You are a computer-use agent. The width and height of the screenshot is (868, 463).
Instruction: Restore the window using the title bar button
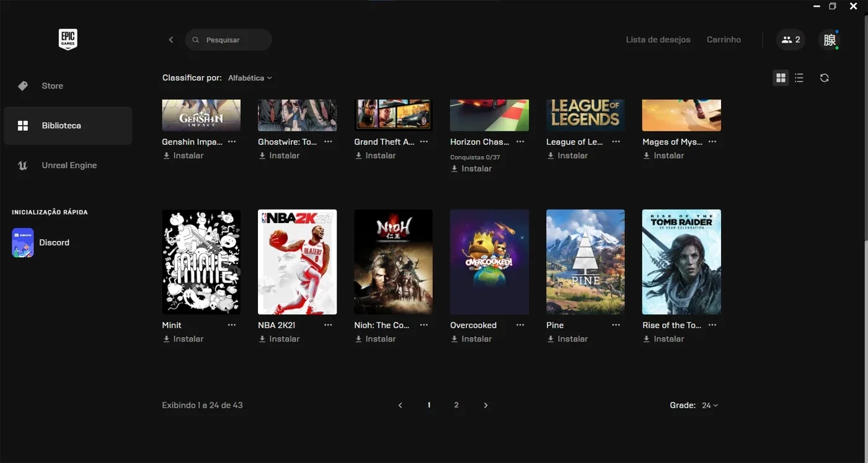[833, 6]
